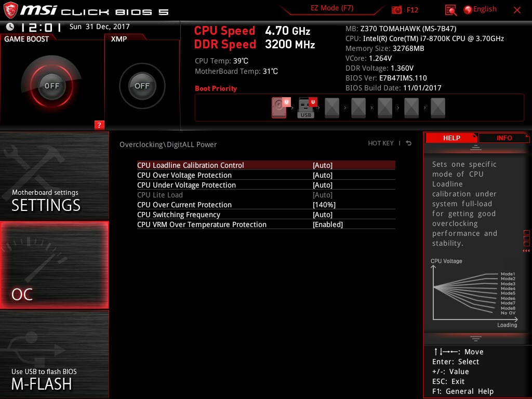Select CPU Over Current Protection row

pyautogui.click(x=266, y=205)
